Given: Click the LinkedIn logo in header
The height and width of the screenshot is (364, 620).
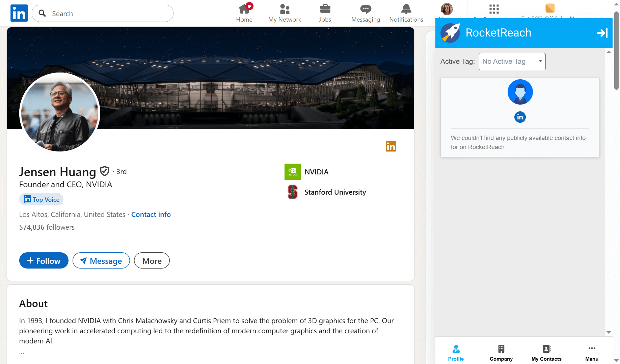Looking at the screenshot, I should click(19, 13).
